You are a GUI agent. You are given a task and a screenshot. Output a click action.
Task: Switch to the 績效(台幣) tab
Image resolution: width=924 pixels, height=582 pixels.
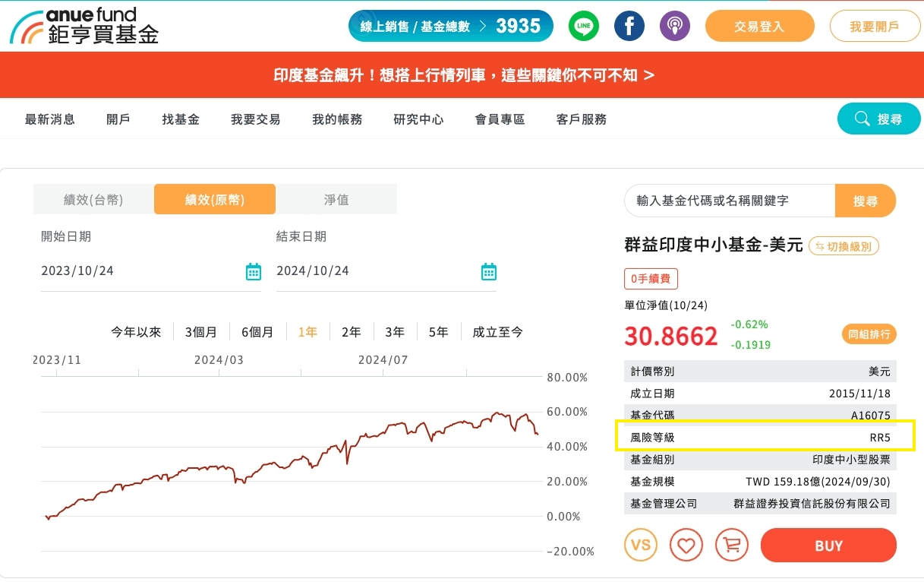pyautogui.click(x=93, y=200)
